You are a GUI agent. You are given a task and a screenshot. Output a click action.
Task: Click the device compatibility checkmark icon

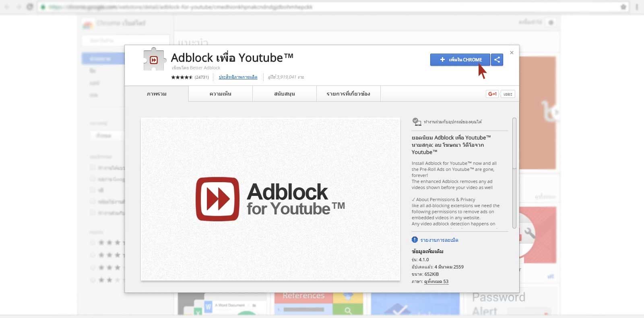click(x=417, y=121)
